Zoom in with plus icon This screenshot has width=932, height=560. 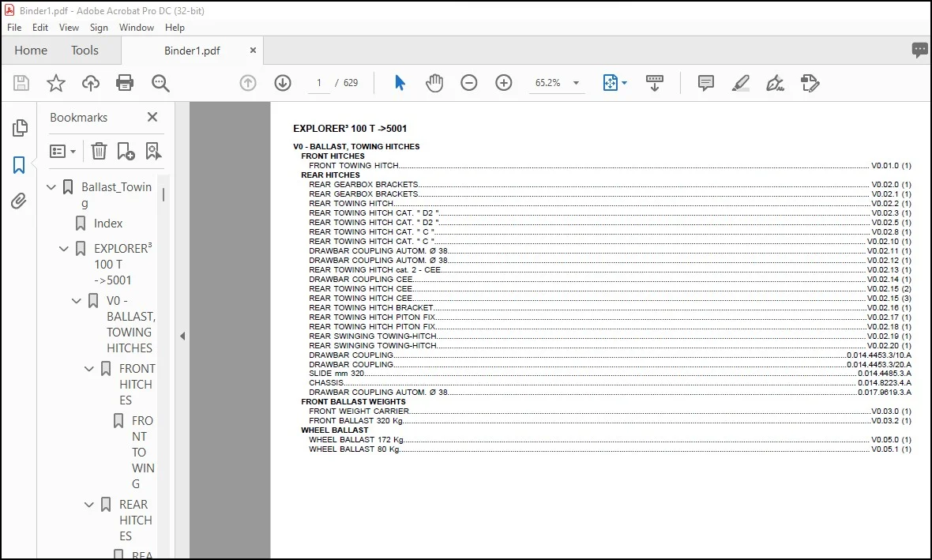tap(503, 83)
